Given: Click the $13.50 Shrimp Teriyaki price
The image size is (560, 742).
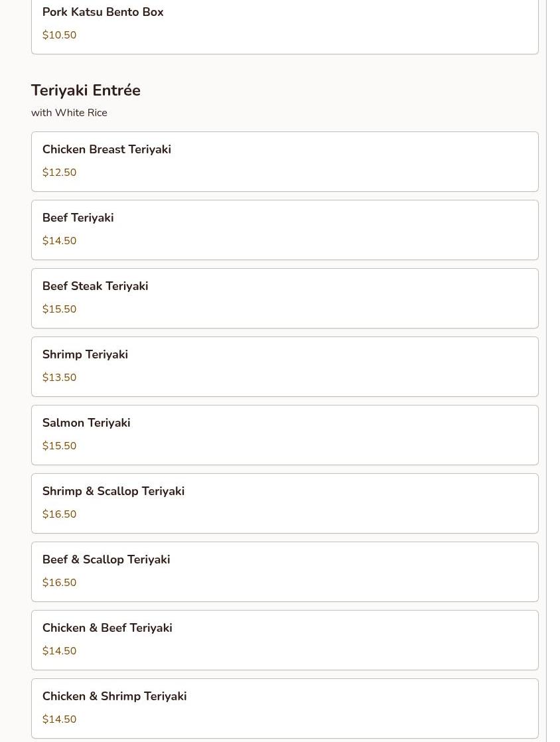Looking at the screenshot, I should click(60, 378).
